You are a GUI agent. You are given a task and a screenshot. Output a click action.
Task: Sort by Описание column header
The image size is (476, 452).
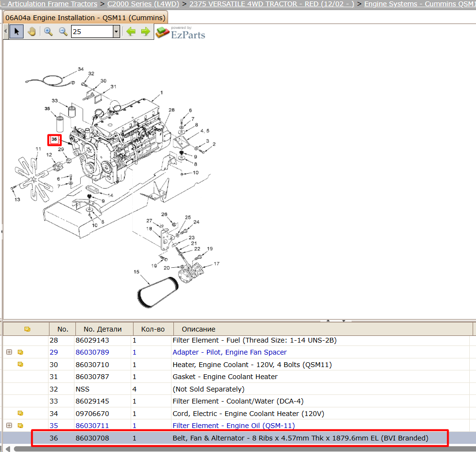tap(323, 329)
